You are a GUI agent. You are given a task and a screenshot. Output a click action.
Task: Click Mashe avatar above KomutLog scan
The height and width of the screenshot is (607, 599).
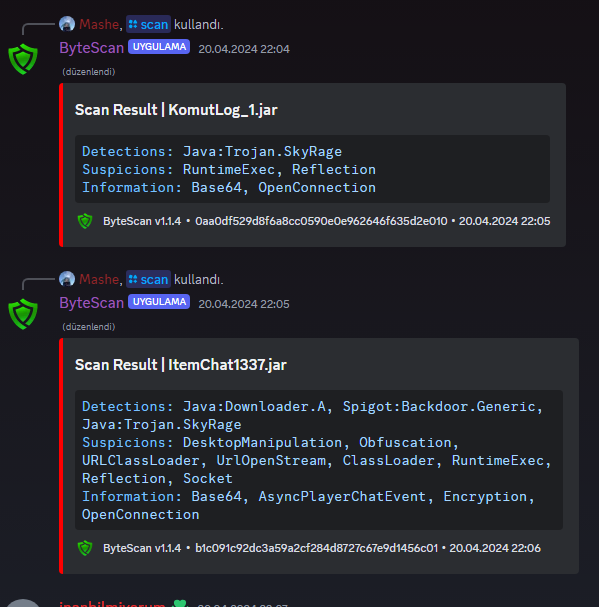(x=67, y=24)
